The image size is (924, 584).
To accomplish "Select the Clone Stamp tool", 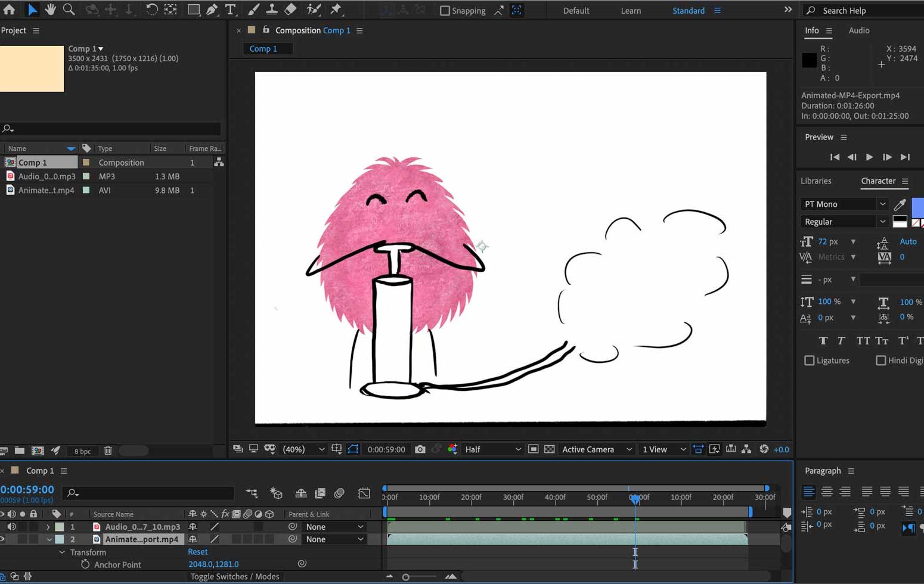I will pos(272,10).
